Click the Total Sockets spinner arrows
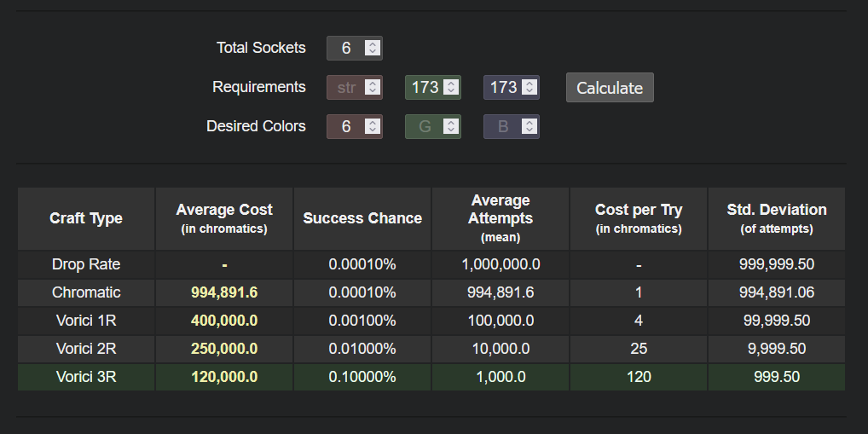 tap(373, 48)
